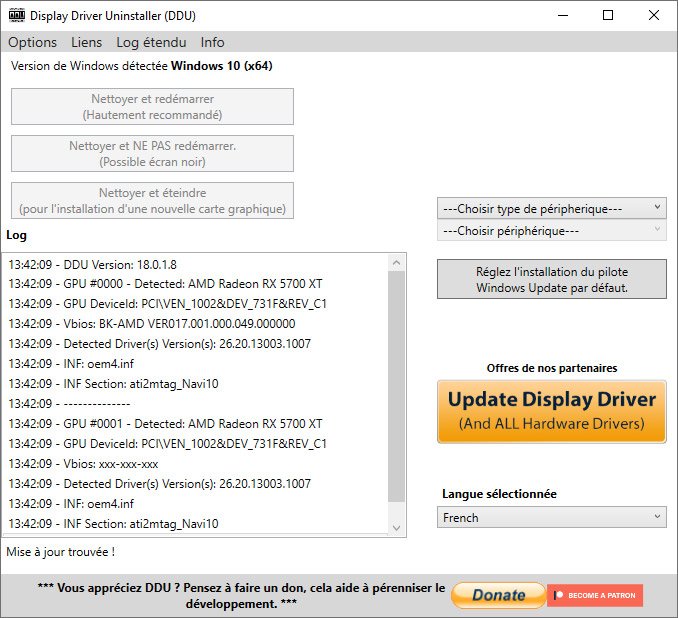Click the log scrollbar up arrow

click(x=396, y=263)
